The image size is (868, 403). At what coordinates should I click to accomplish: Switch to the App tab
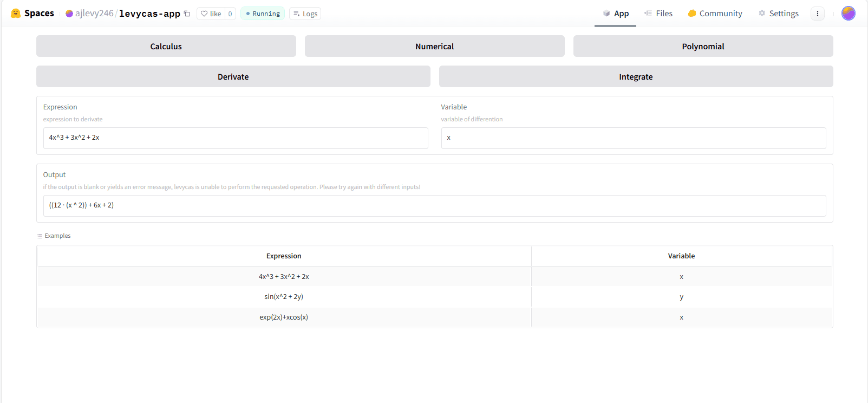pyautogui.click(x=616, y=14)
